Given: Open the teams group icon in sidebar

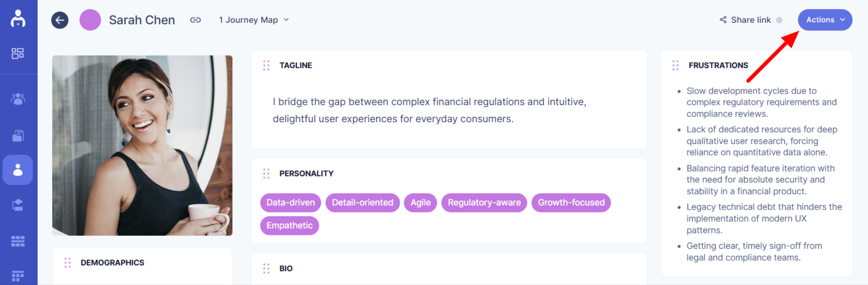Looking at the screenshot, I should [x=18, y=99].
